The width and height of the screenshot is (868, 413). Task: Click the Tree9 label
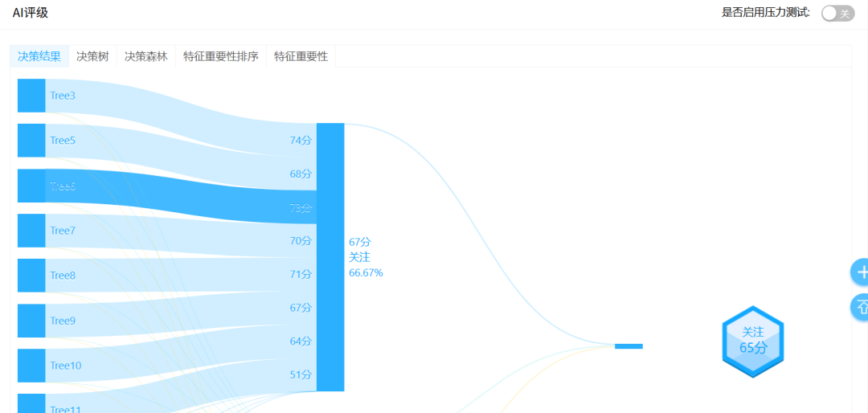pos(63,321)
